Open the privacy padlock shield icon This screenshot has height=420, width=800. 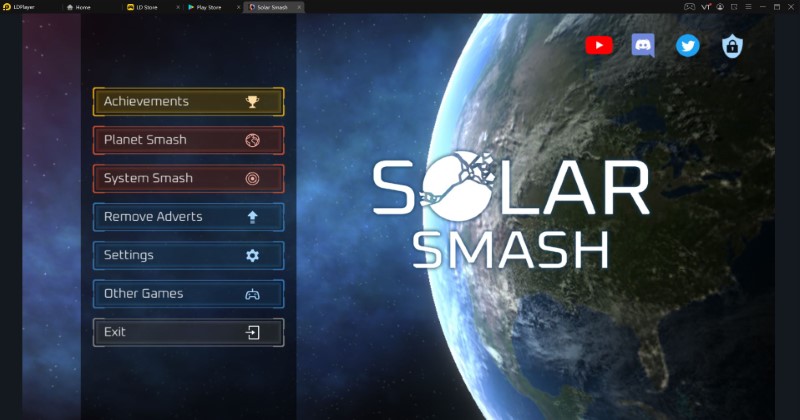[732, 46]
